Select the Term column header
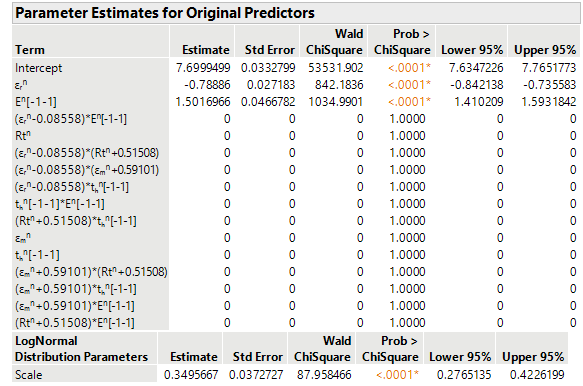 [30, 49]
